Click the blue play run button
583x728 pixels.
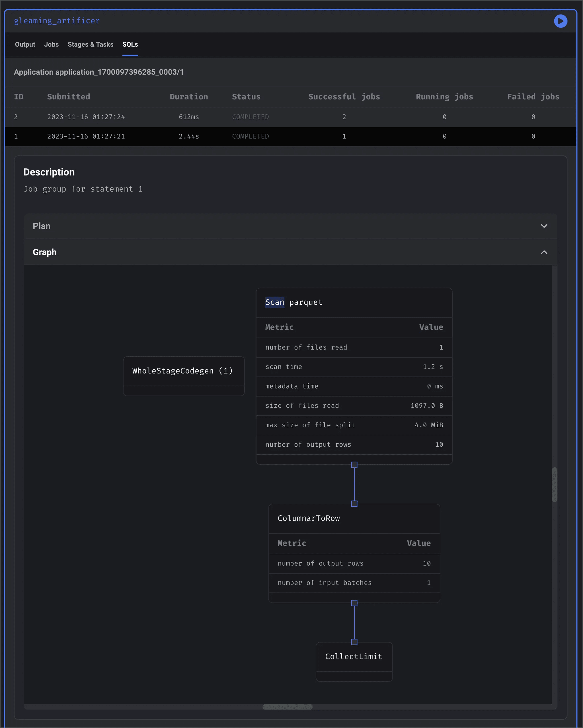click(561, 21)
